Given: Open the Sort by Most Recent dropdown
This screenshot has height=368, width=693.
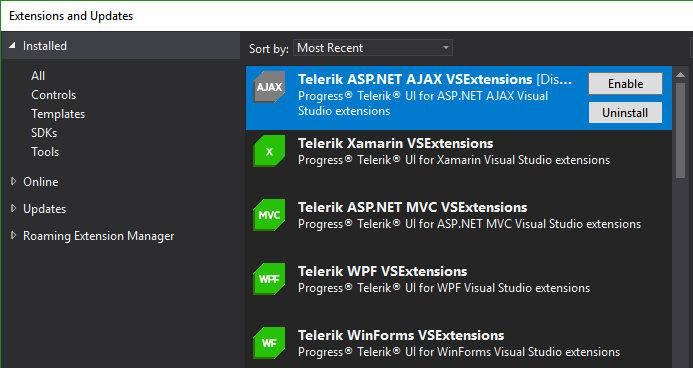Looking at the screenshot, I should pos(373,48).
